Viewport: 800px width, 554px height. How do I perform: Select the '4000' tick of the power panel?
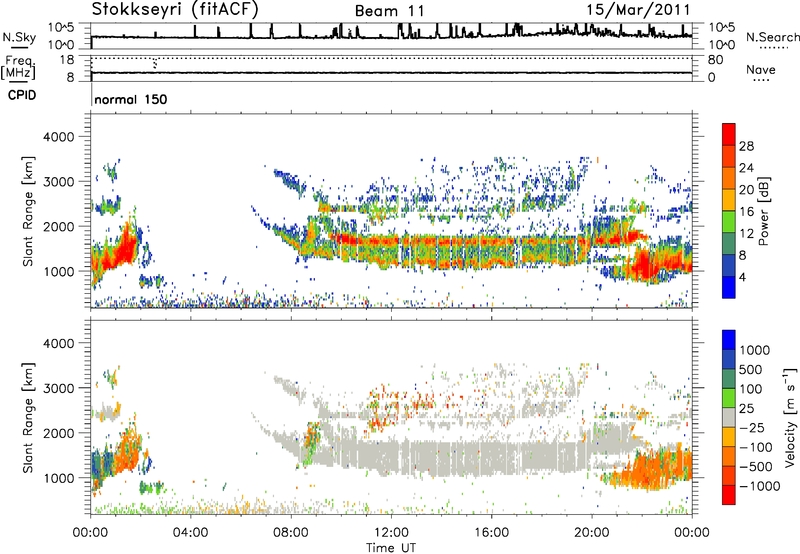pos(58,137)
